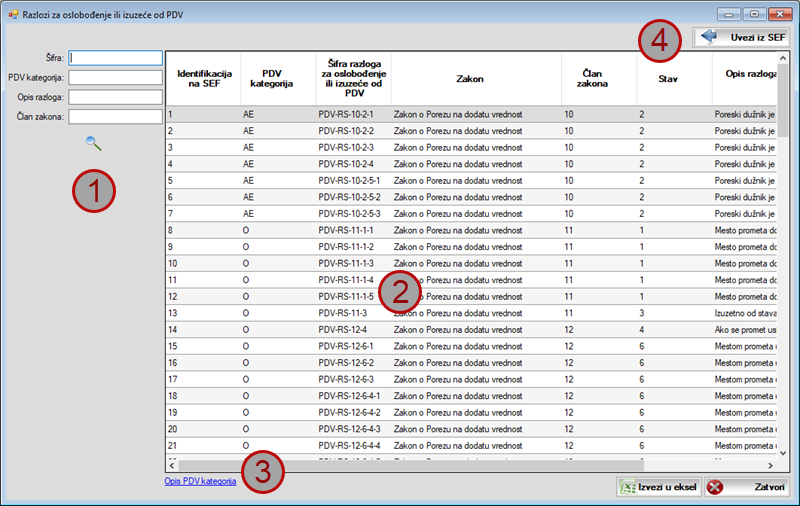Image resolution: width=800 pixels, height=506 pixels.
Task: Click the horizontal scrollbar right arrow
Action: (770, 465)
